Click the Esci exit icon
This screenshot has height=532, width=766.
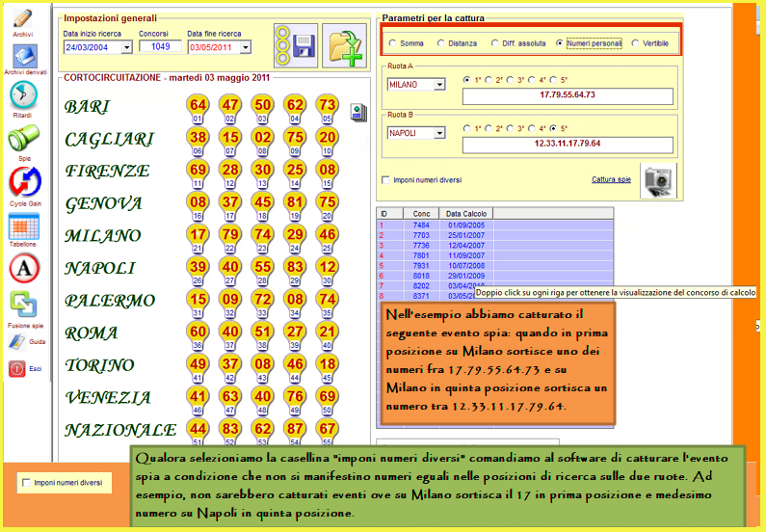pyautogui.click(x=16, y=368)
